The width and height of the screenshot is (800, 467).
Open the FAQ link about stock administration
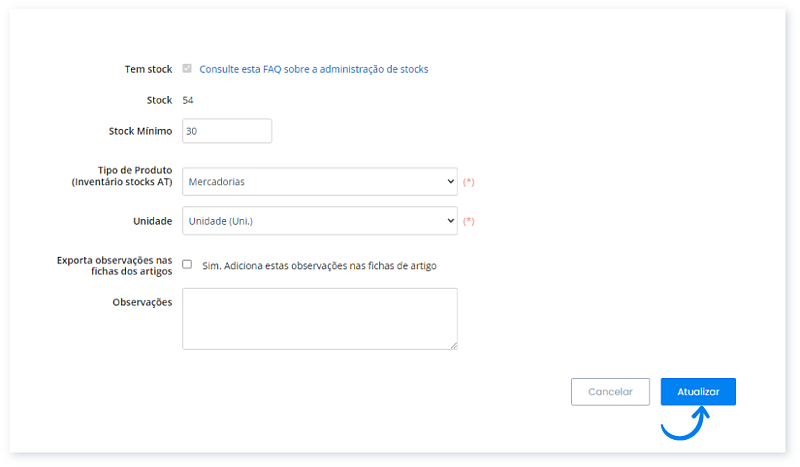point(313,70)
